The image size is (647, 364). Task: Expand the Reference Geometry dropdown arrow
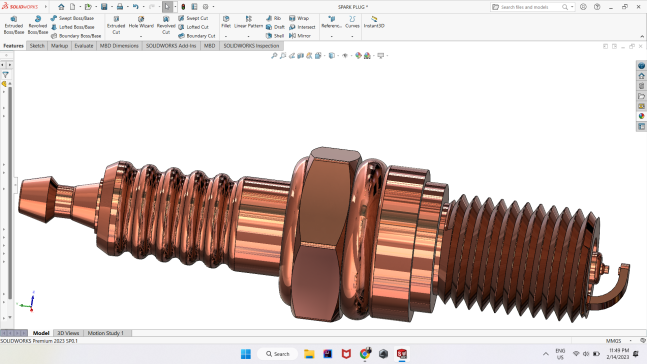point(331,36)
